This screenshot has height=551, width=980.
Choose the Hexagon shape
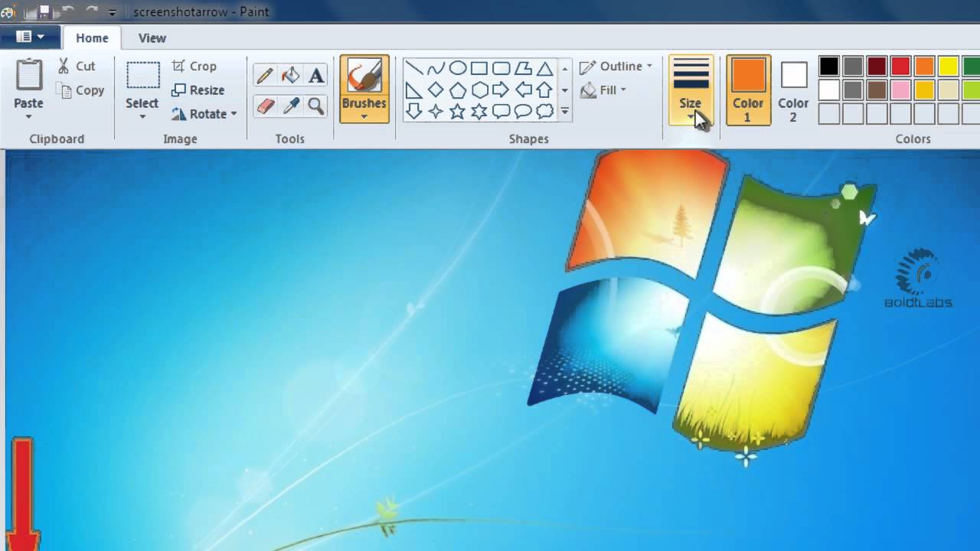pyautogui.click(x=479, y=90)
